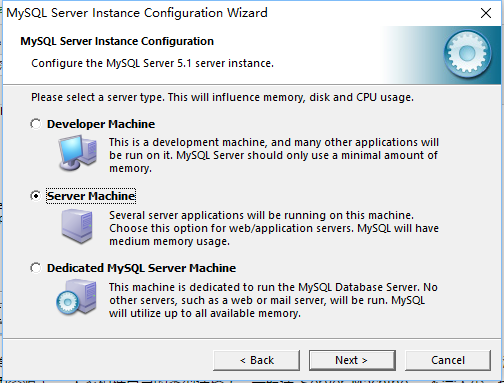Click the Server Machine label text
504x383 pixels.
[91, 196]
